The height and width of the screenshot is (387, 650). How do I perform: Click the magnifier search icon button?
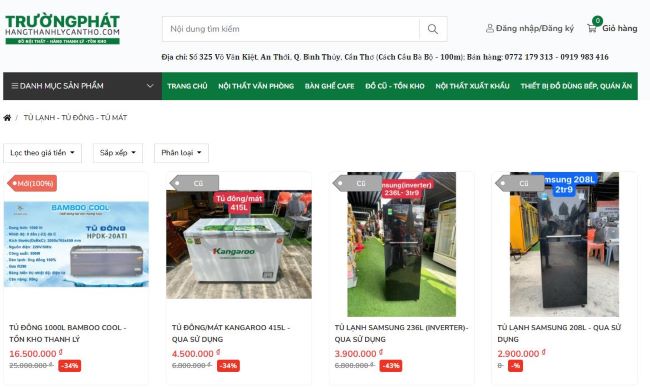pos(433,29)
